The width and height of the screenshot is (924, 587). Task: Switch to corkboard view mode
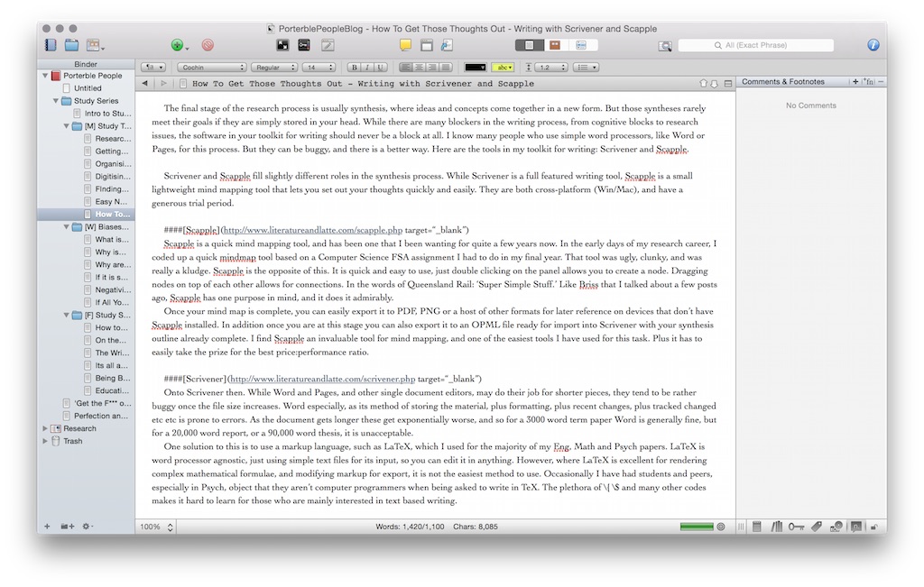tap(555, 45)
